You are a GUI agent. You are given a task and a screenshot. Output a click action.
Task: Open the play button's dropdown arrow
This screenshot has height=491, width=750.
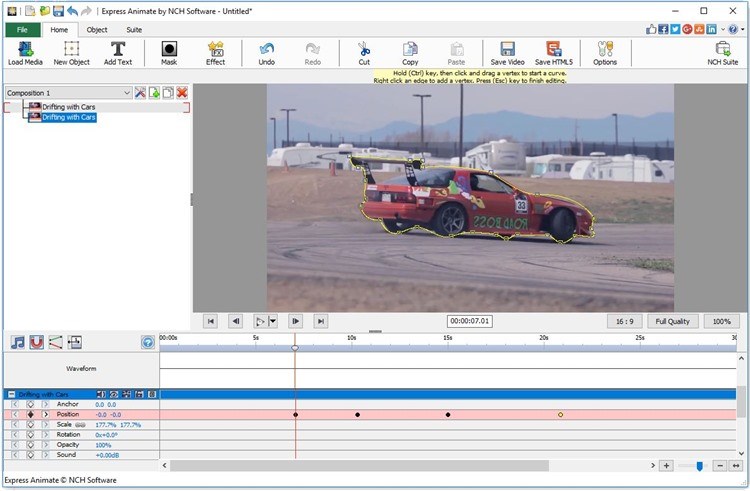point(273,321)
